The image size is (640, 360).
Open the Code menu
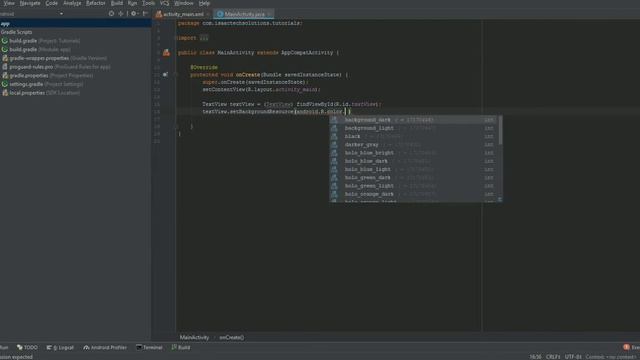tap(51, 3)
